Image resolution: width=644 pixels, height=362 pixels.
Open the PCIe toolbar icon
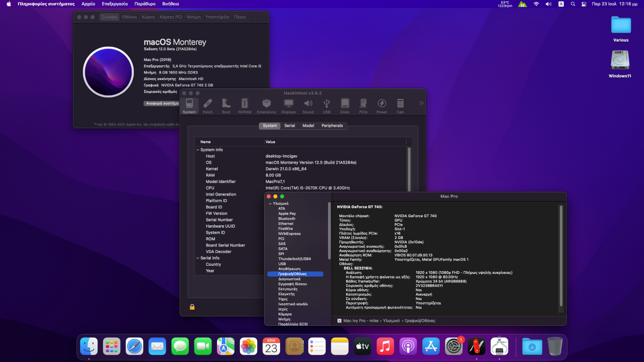pos(363,106)
